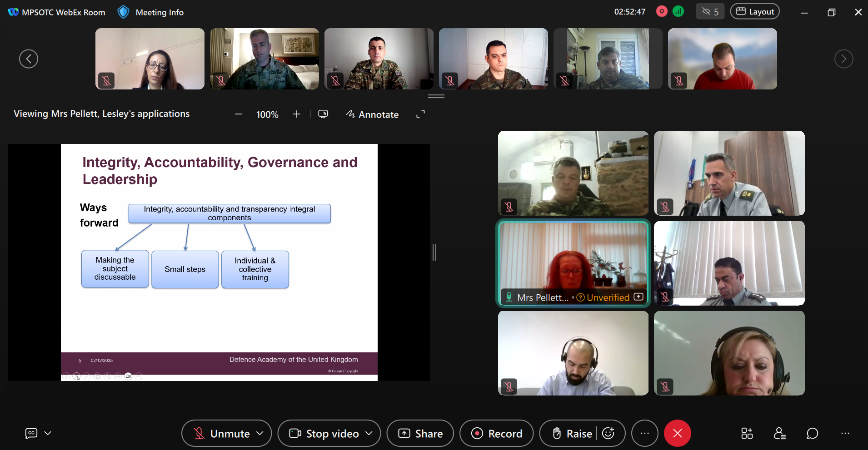Open the apps grid icon

pos(747,434)
